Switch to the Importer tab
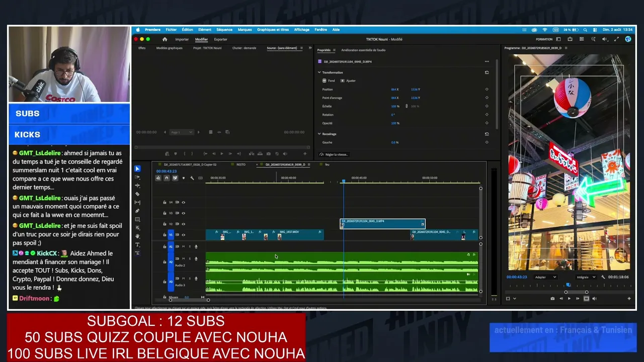644x362 pixels. (x=182, y=39)
